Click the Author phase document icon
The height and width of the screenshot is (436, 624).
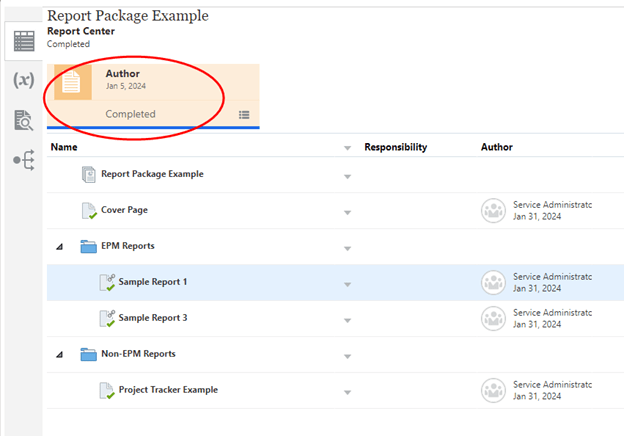(72, 83)
